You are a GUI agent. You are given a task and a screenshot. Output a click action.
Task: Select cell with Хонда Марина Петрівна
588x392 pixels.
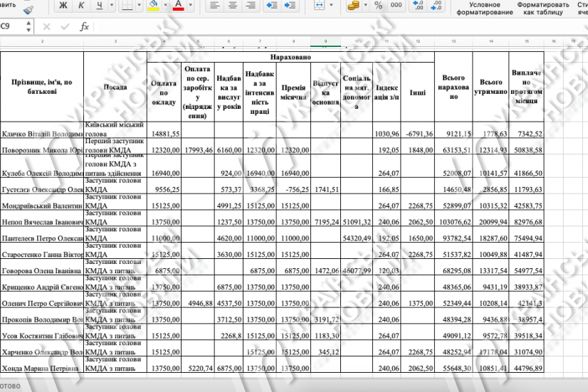tap(42, 364)
